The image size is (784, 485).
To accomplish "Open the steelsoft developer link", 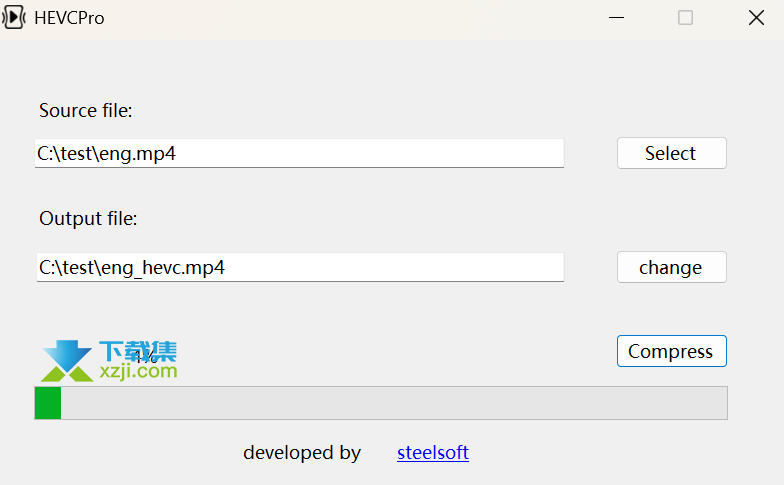I will pyautogui.click(x=433, y=452).
